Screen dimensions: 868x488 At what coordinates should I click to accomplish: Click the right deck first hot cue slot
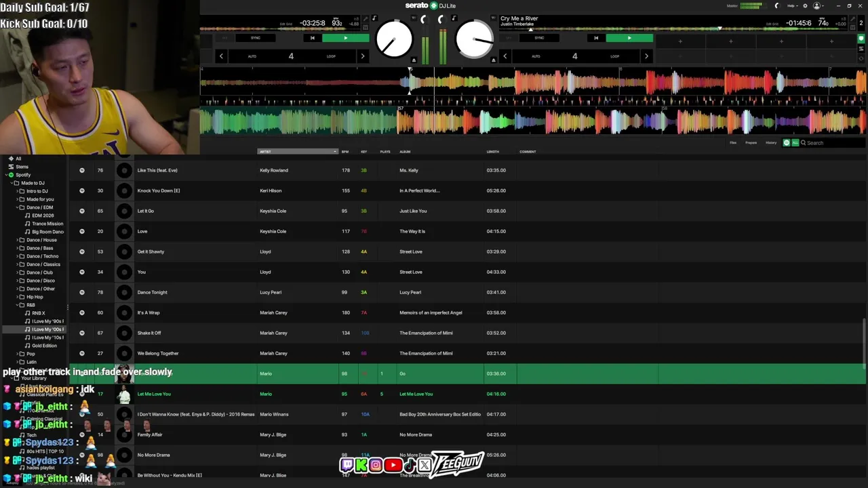680,41
